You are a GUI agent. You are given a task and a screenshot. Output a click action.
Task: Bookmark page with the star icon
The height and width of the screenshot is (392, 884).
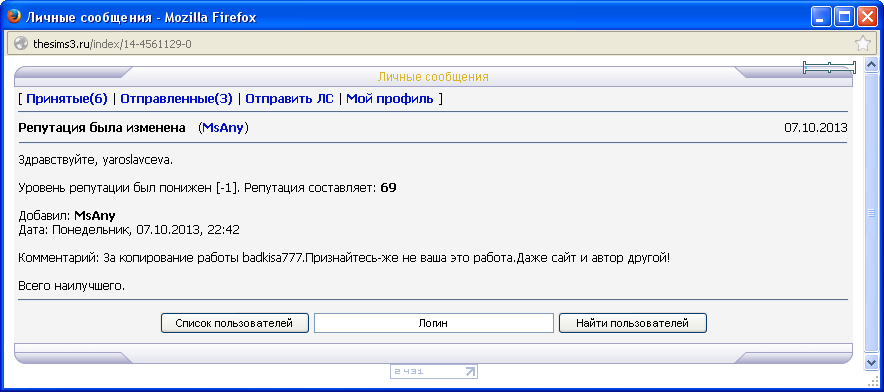(x=862, y=43)
